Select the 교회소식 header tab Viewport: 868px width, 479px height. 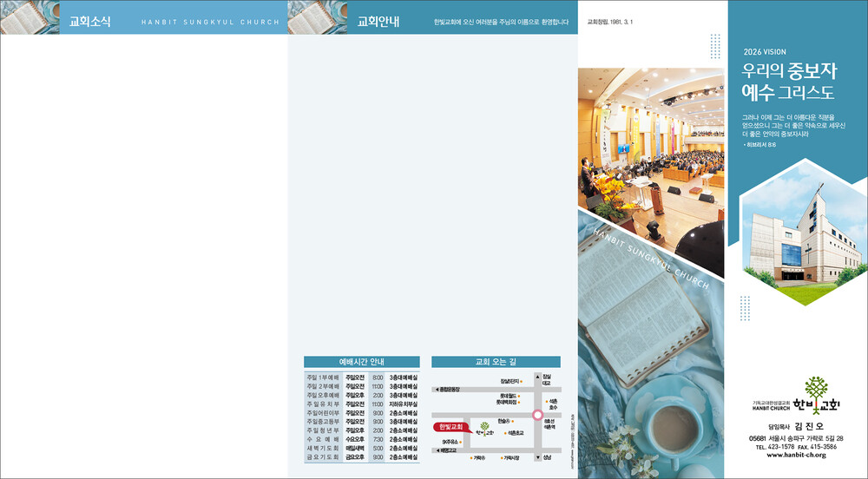(90, 23)
